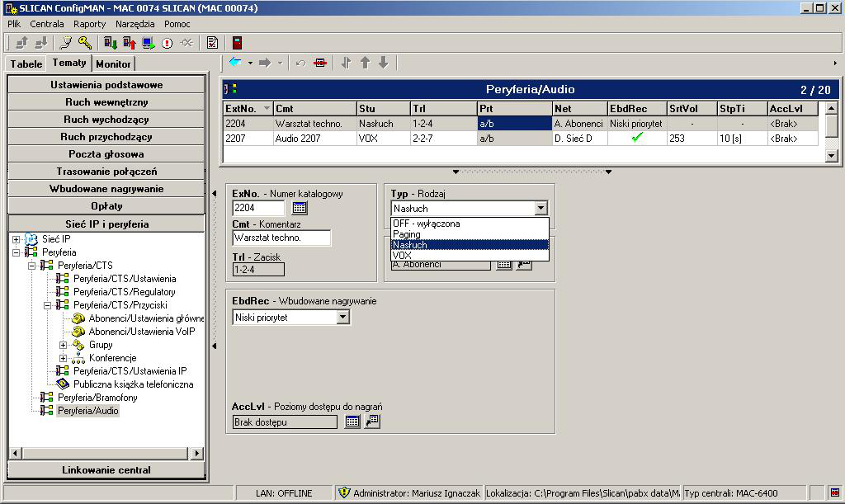
Task: Click the ExNo number field 2204
Action: pos(258,208)
